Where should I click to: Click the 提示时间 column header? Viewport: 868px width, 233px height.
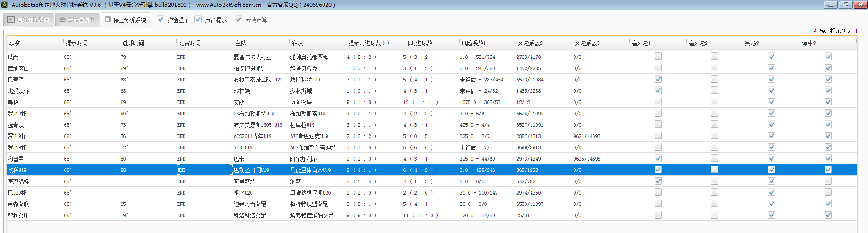tap(77, 43)
